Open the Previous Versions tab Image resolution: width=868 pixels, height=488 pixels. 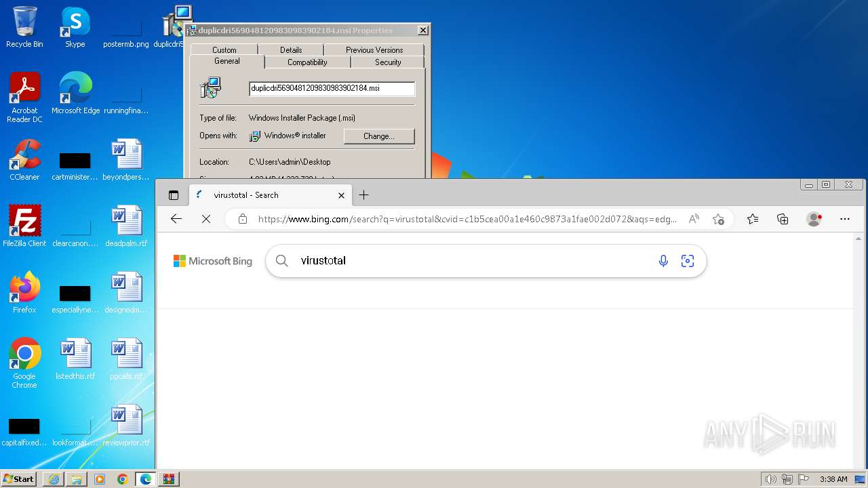(x=374, y=49)
